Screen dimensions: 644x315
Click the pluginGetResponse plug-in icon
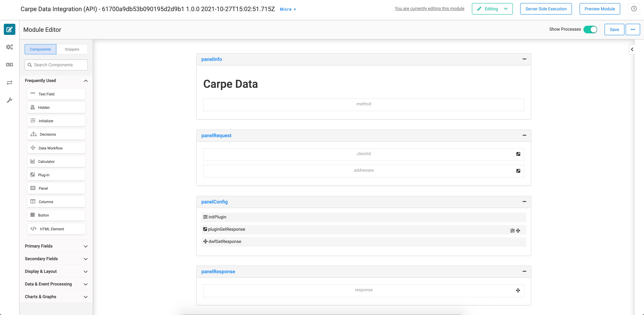point(205,229)
